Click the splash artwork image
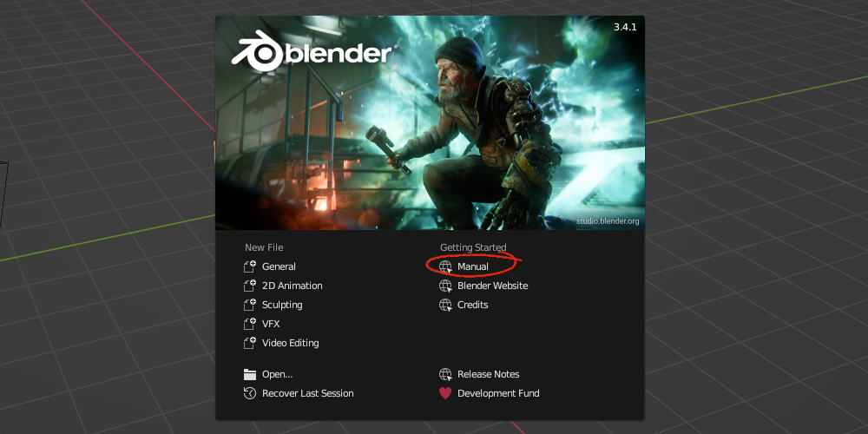Image resolution: width=868 pixels, height=434 pixels. click(431, 123)
